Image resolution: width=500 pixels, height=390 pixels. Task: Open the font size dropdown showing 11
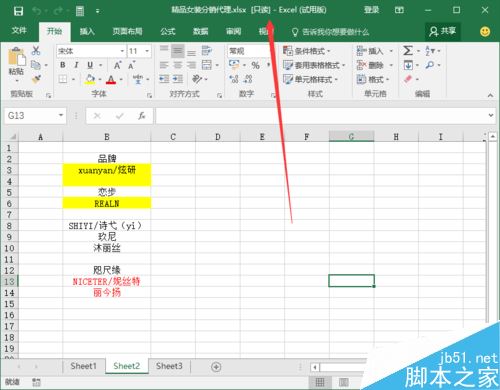(147, 51)
